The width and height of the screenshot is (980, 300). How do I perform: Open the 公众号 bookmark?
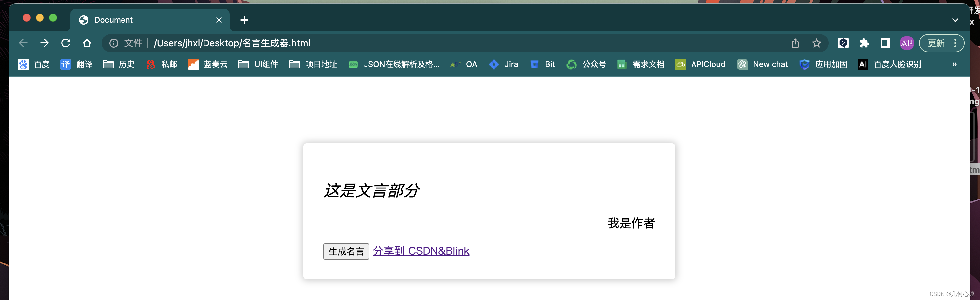586,64
